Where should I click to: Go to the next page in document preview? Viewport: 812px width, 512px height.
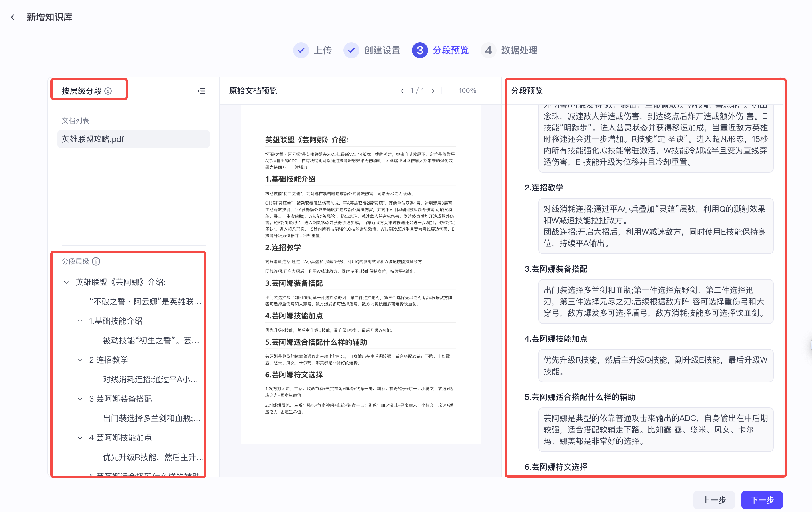coord(433,90)
